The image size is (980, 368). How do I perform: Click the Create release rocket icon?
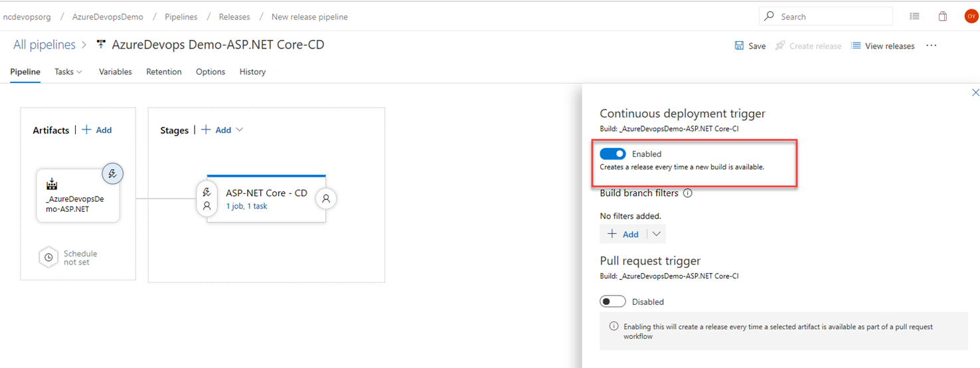pos(780,46)
